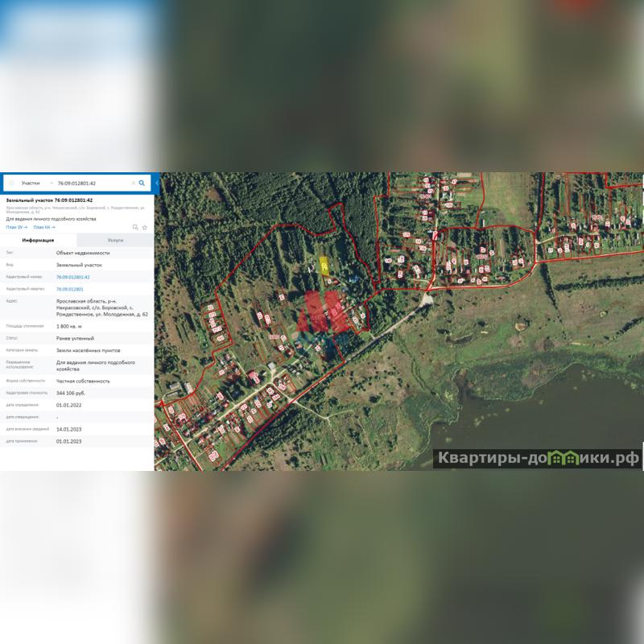Open the План ЗУ link
This screenshot has height=644, width=644.
pyautogui.click(x=16, y=228)
